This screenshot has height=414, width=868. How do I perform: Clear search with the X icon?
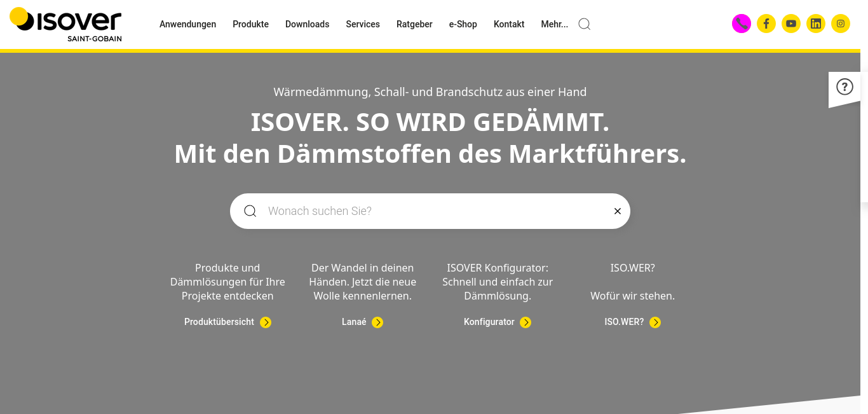tap(618, 211)
